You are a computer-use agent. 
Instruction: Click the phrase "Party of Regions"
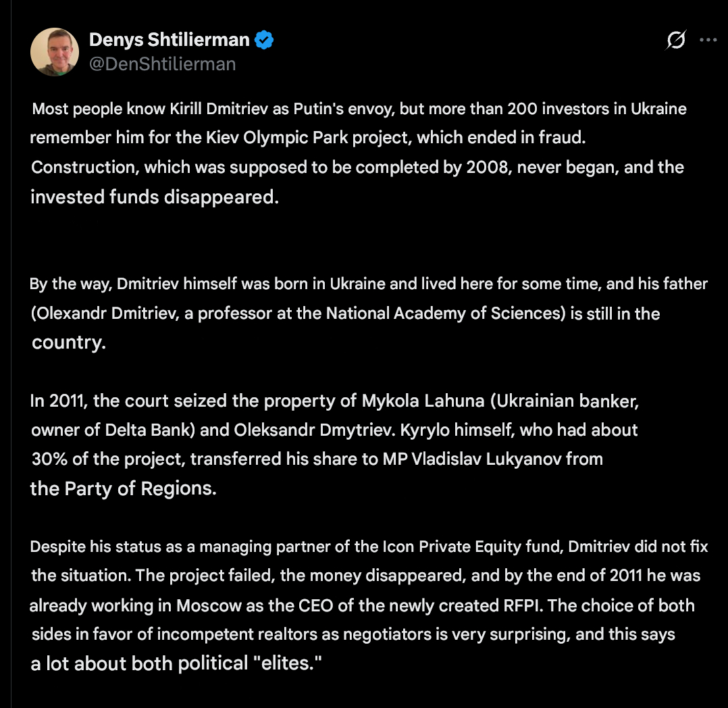click(x=140, y=488)
